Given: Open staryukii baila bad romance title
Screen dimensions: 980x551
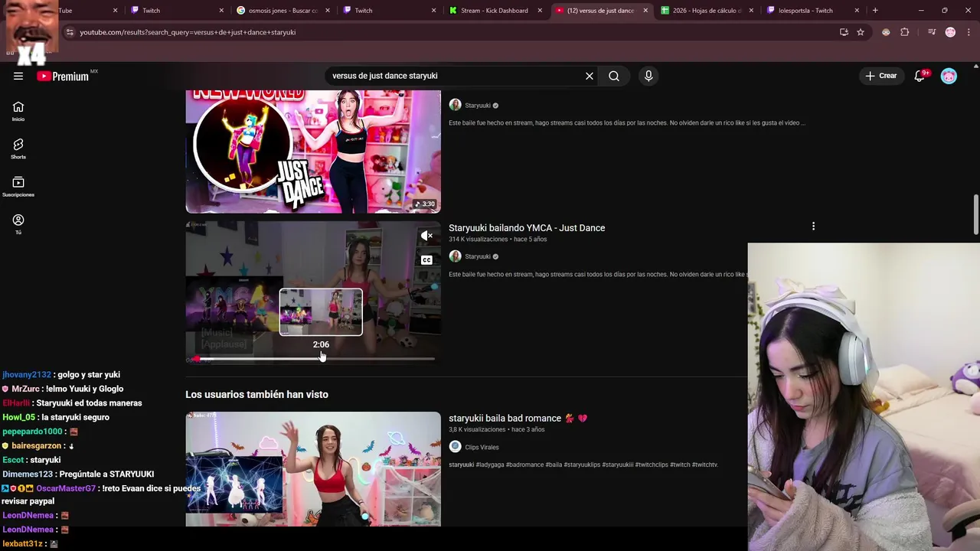Looking at the screenshot, I should (x=518, y=419).
